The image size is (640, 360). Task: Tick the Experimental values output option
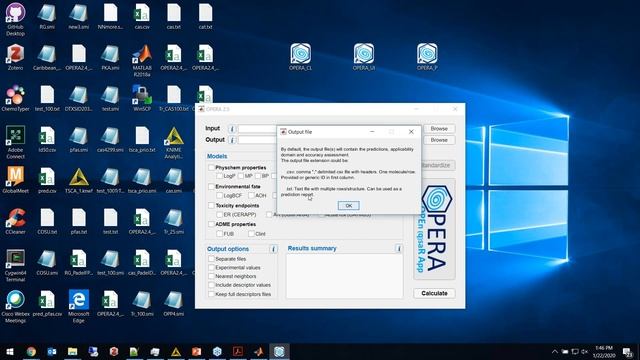point(211,267)
